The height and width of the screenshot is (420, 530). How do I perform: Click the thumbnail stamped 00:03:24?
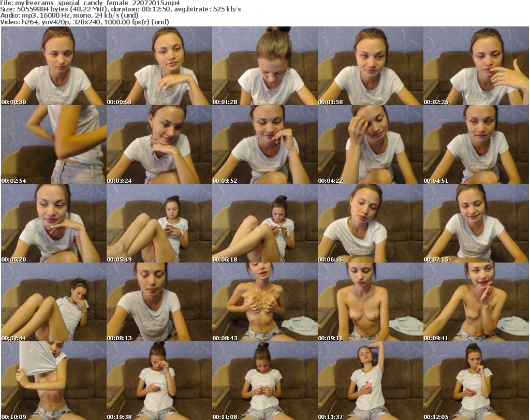(x=159, y=144)
